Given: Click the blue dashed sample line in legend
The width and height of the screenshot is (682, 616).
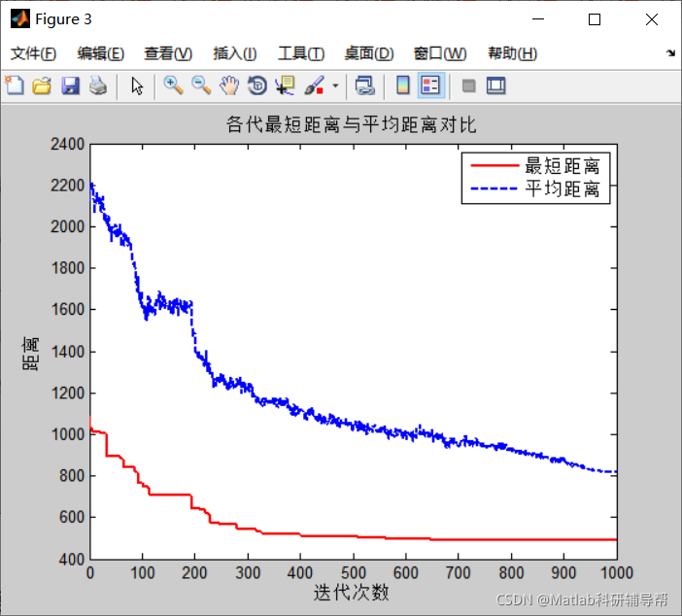Looking at the screenshot, I should 494,188.
